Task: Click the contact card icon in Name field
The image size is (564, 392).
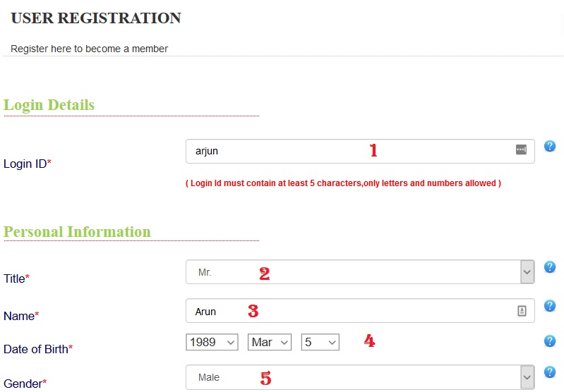Action: 522,311
